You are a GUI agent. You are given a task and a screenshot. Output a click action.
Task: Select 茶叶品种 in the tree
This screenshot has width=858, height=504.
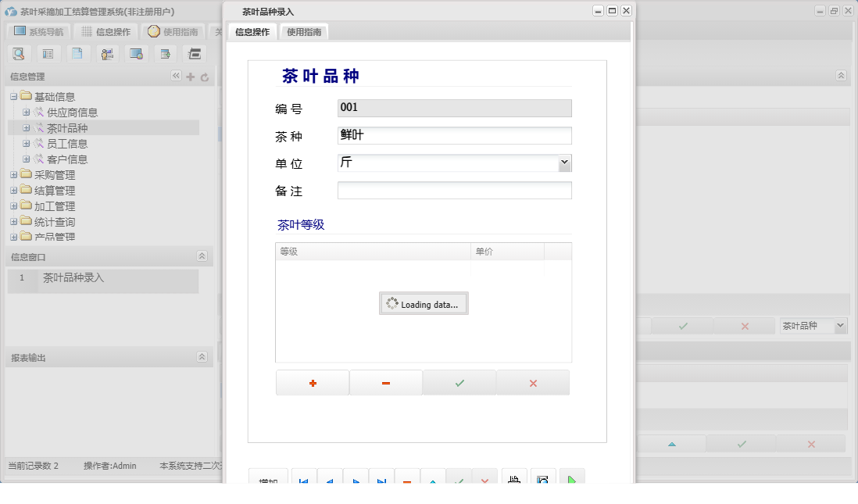(67, 128)
